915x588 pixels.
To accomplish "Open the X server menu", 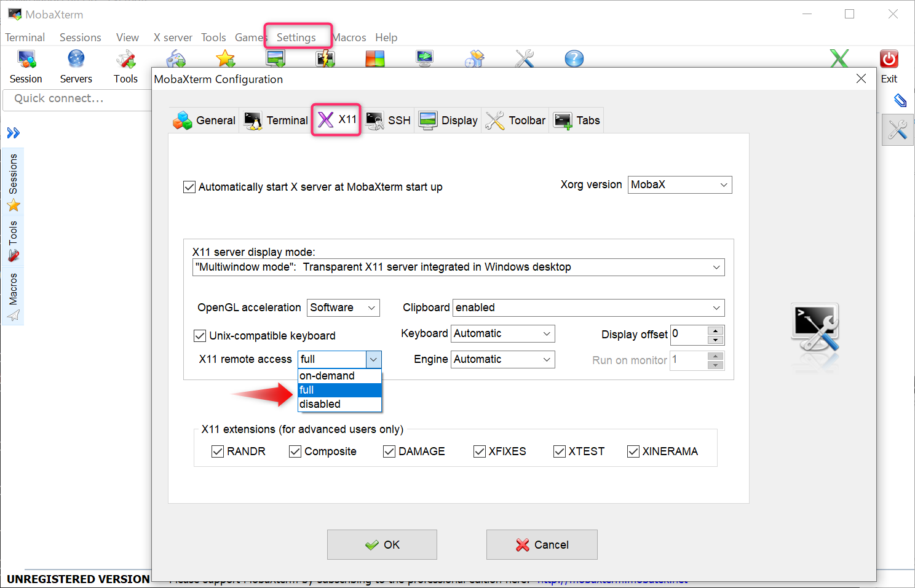I will coord(173,38).
